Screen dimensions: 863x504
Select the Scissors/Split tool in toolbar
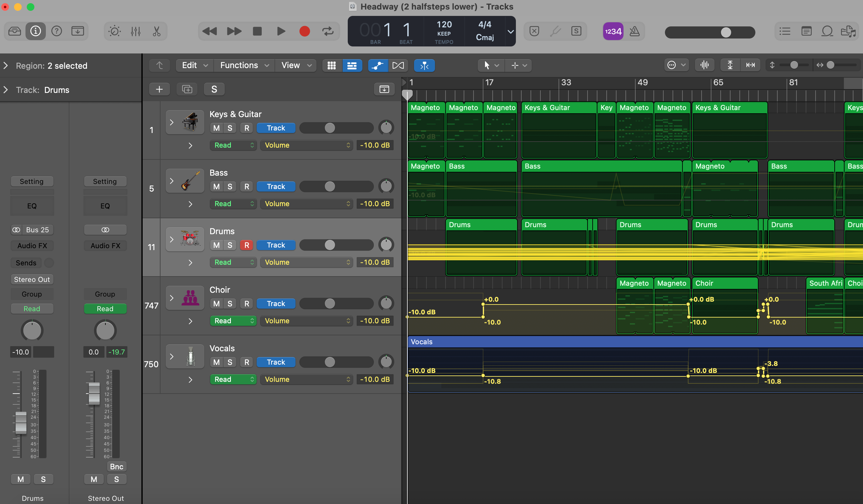tap(157, 31)
